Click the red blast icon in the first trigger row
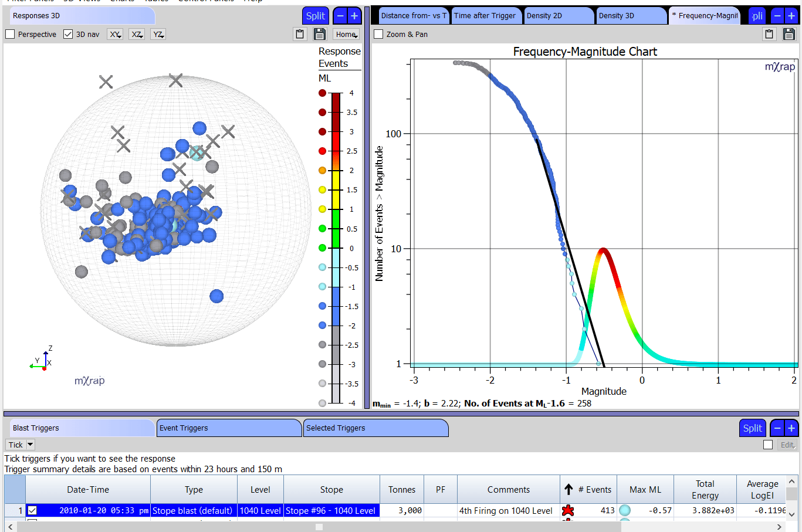Screen dimensions: 802x532 (x=567, y=510)
